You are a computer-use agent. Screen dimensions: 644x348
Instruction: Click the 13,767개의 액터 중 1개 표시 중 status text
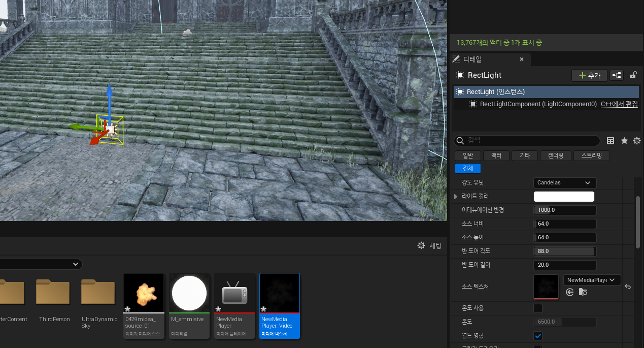pyautogui.click(x=499, y=43)
